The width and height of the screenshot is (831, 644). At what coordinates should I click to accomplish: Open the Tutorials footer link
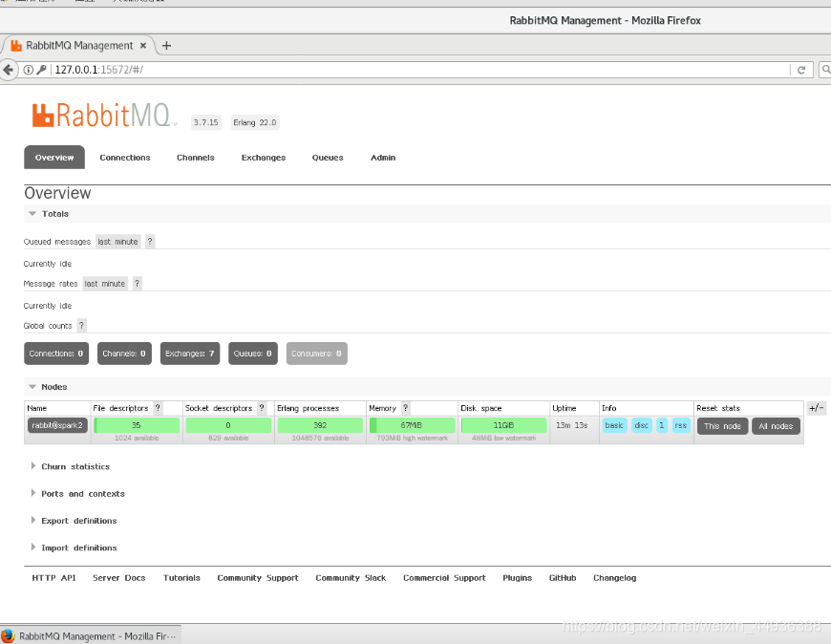(181, 578)
